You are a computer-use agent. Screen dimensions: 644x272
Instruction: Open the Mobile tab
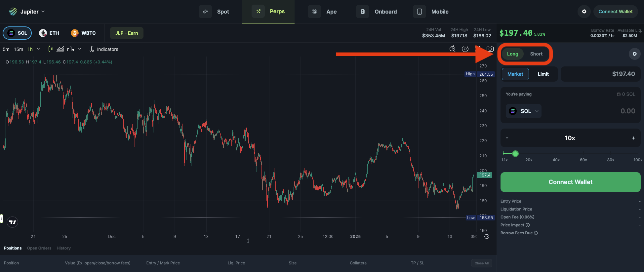click(431, 12)
